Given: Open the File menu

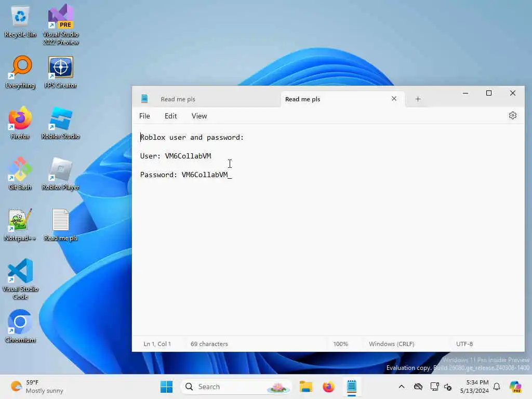Looking at the screenshot, I should pos(144,116).
